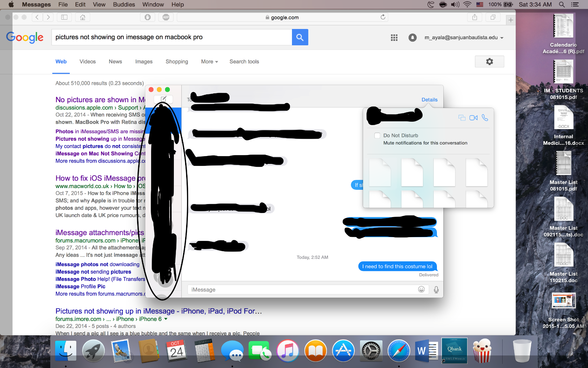Click the microphone dictation icon in Messages
This screenshot has width=588, height=368.
click(436, 290)
